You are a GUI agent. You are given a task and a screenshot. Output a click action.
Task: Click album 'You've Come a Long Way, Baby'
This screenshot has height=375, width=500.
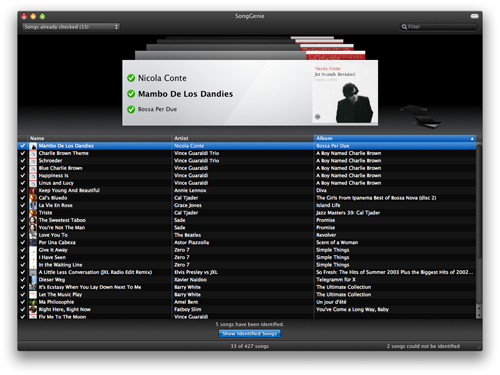352,309
